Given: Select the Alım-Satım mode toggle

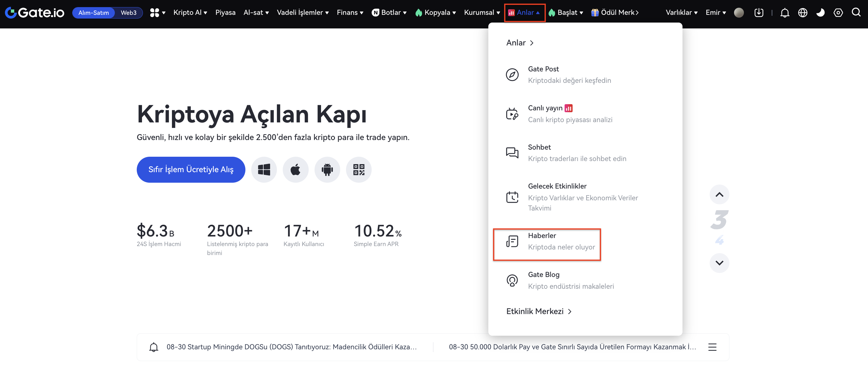Looking at the screenshot, I should tap(94, 13).
